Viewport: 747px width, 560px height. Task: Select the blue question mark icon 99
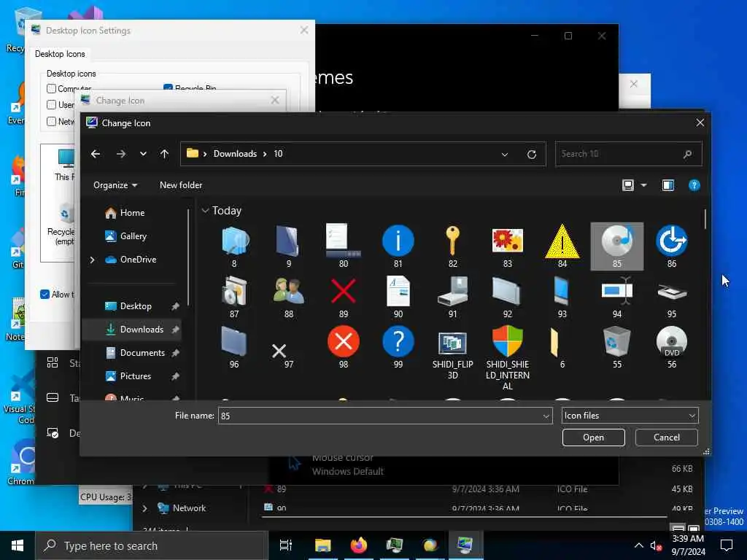[398, 347]
